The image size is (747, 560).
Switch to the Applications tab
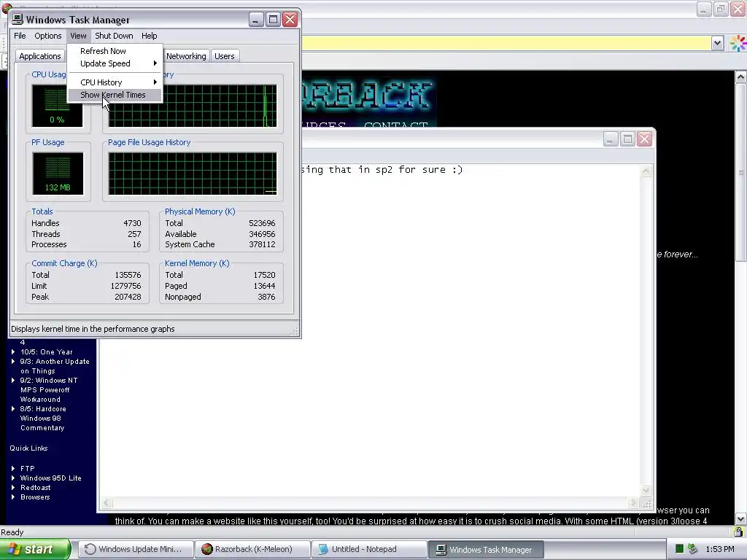pos(40,56)
